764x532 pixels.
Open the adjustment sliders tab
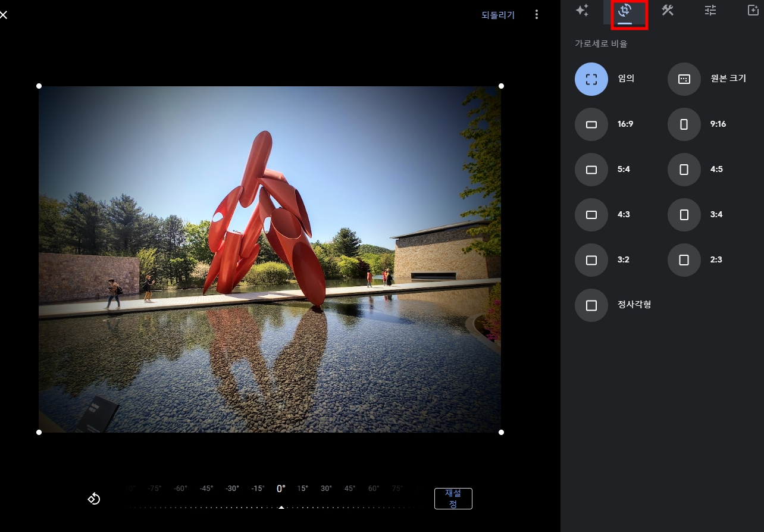click(710, 10)
